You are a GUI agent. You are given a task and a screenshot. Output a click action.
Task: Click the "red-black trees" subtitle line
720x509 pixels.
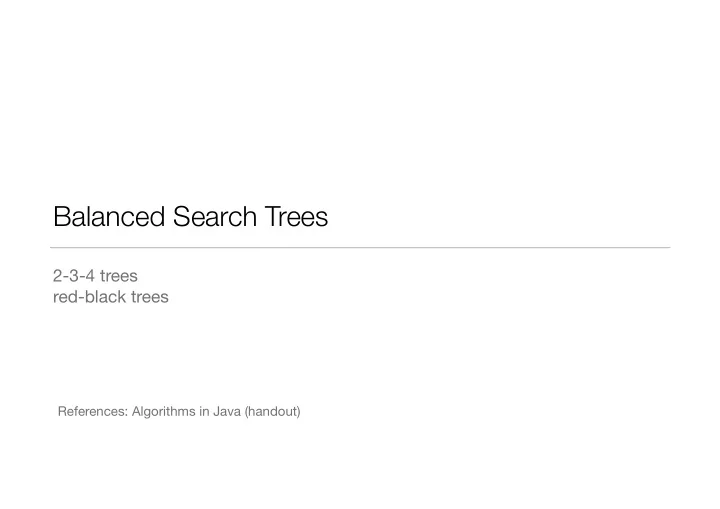point(111,297)
